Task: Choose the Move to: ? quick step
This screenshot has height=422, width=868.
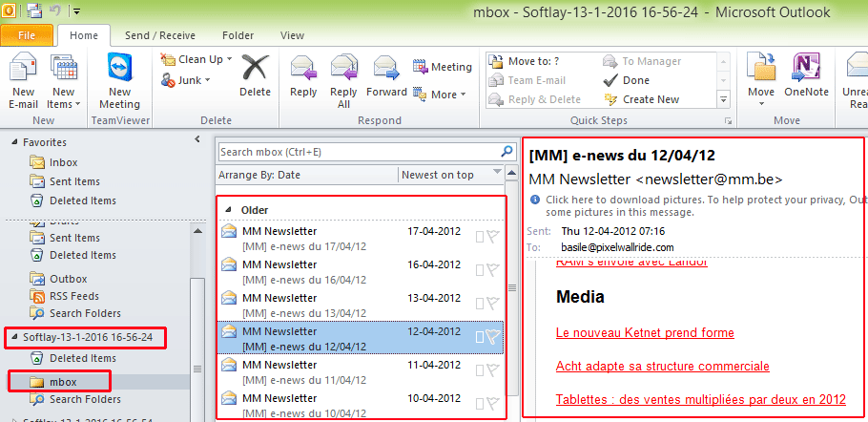Action: pos(526,61)
